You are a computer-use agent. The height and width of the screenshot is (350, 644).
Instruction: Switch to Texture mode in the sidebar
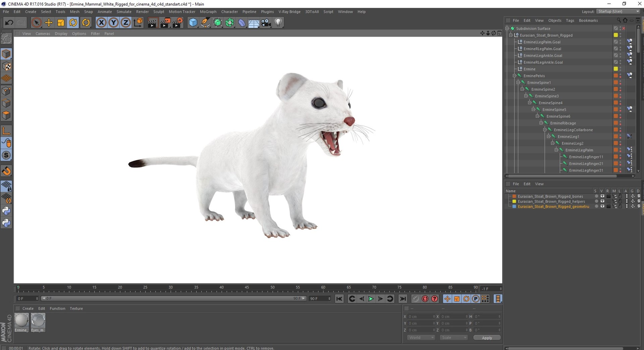[6, 66]
